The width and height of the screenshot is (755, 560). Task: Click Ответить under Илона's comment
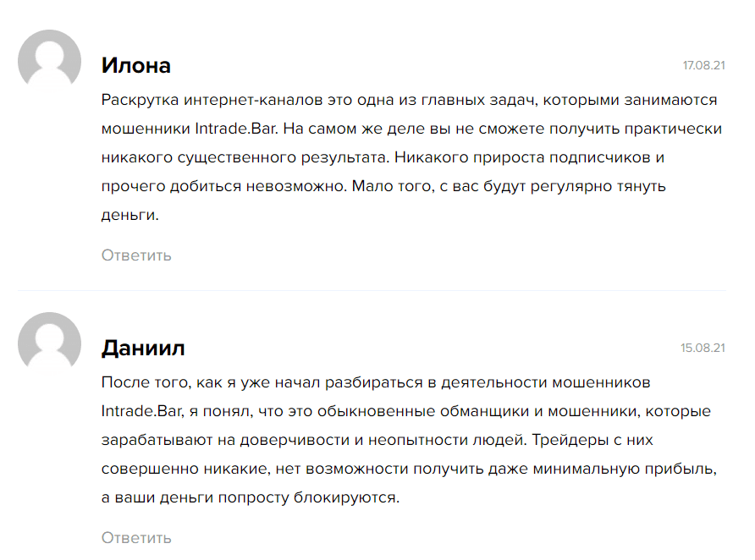[x=136, y=255]
